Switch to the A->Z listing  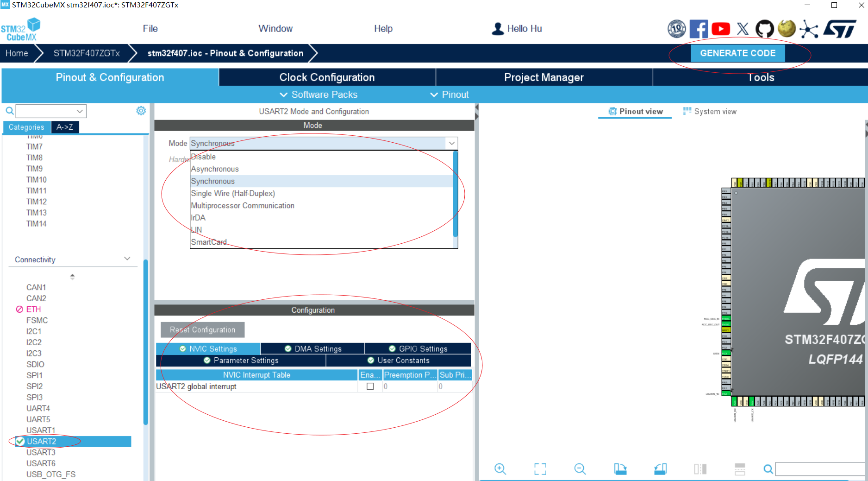click(x=65, y=127)
